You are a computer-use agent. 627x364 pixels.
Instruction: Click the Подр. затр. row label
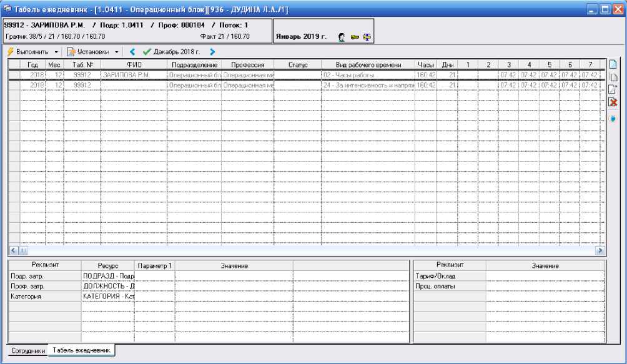coord(45,276)
